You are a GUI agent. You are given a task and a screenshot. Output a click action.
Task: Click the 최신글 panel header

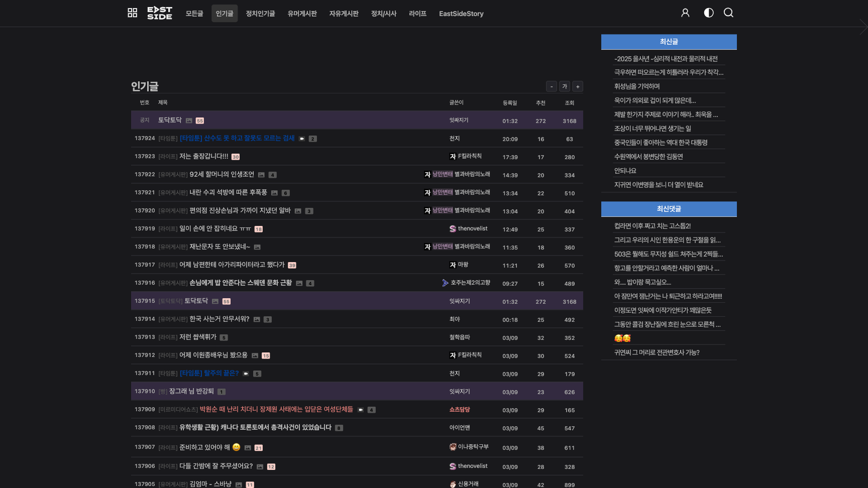click(x=669, y=42)
